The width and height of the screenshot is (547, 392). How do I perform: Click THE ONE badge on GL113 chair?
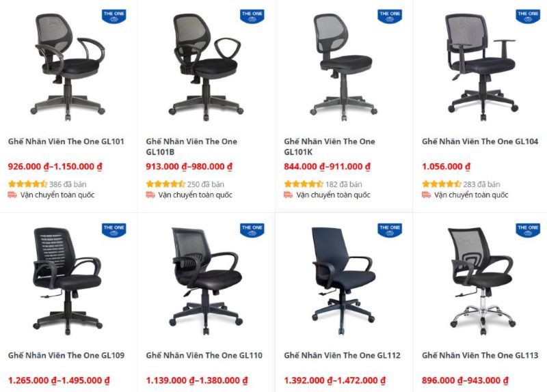click(528, 230)
